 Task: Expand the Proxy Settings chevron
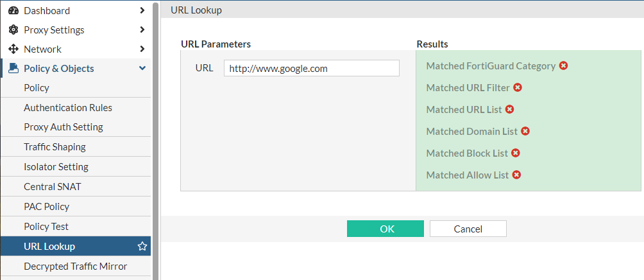click(x=142, y=30)
